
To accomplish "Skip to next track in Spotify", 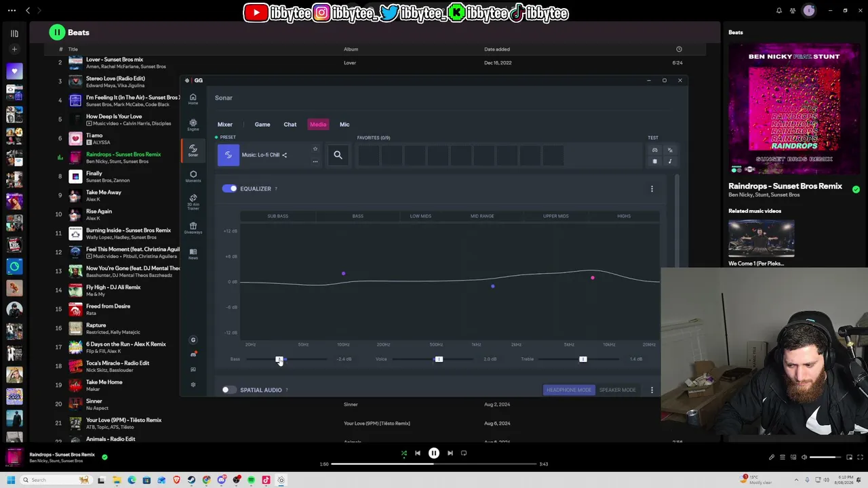I will point(450,453).
